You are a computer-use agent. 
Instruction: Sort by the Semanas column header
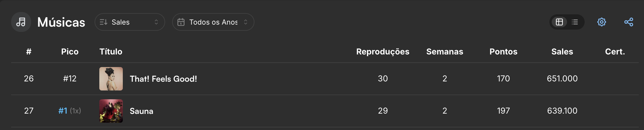(x=445, y=52)
